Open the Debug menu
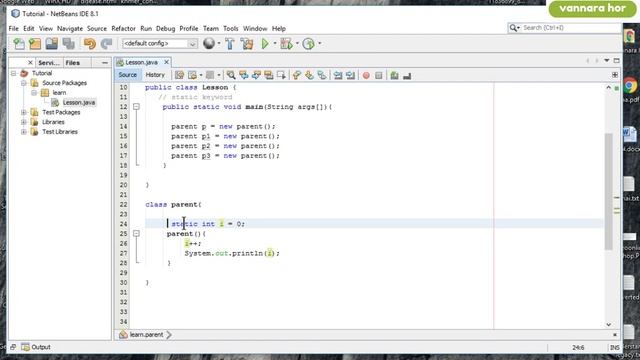 (x=165, y=29)
